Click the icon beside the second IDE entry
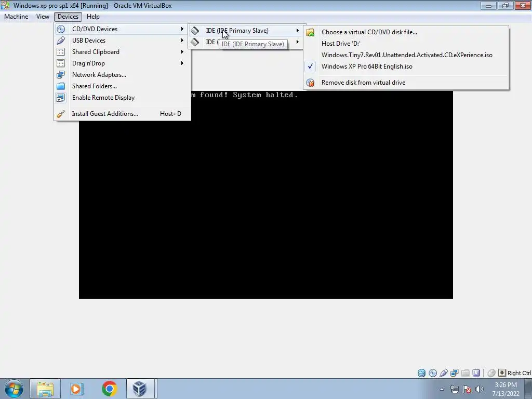This screenshot has height=399, width=532. point(195,42)
